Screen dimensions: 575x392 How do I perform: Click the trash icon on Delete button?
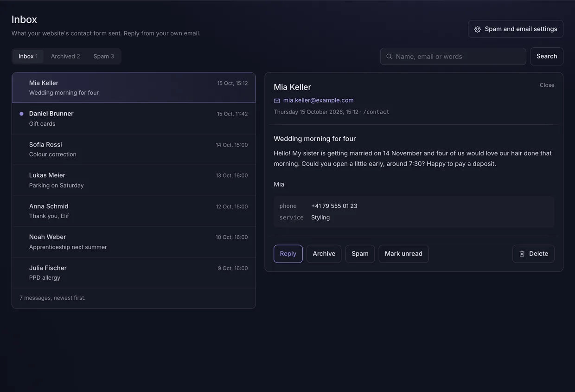click(522, 254)
